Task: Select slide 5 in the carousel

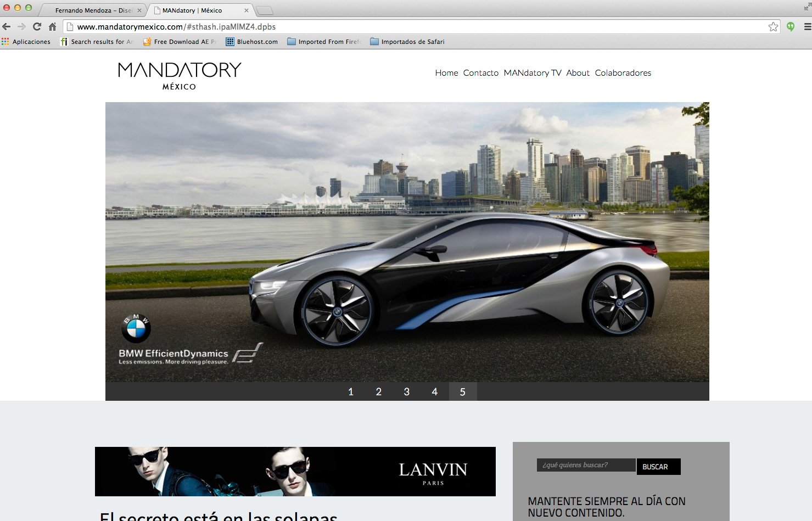Action: click(463, 391)
